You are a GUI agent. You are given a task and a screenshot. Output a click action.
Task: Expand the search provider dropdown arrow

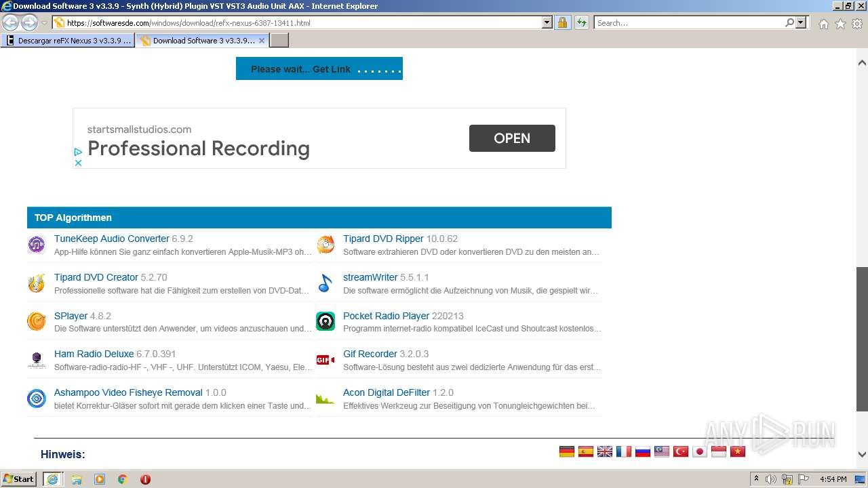pos(802,22)
